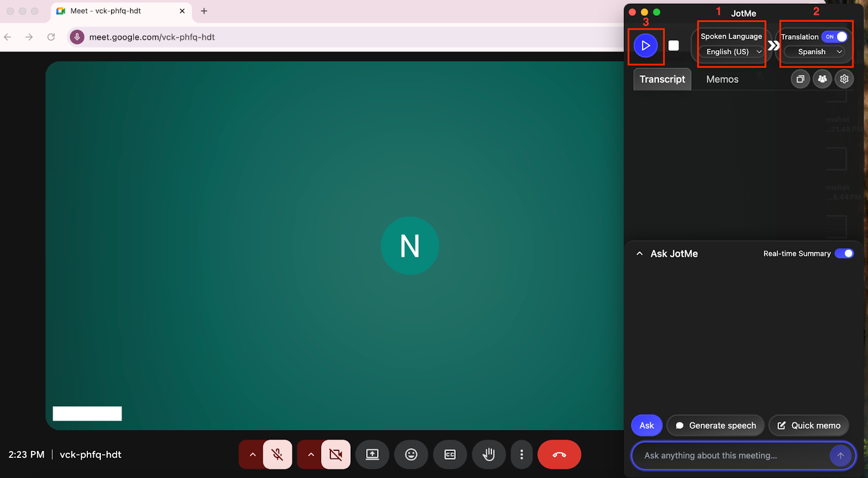Open the Spanish translation language dropdown
The image size is (868, 478).
815,51
